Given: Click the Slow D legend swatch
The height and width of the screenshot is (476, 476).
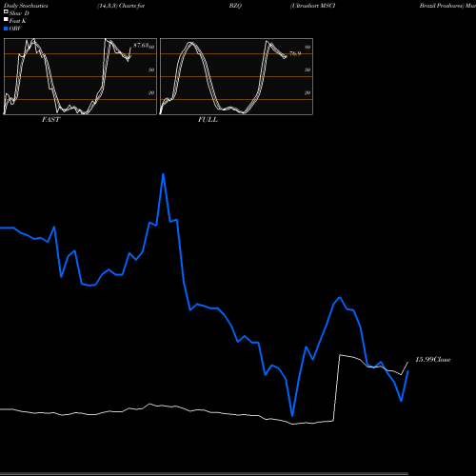Looking at the screenshot, I should 6,12.
